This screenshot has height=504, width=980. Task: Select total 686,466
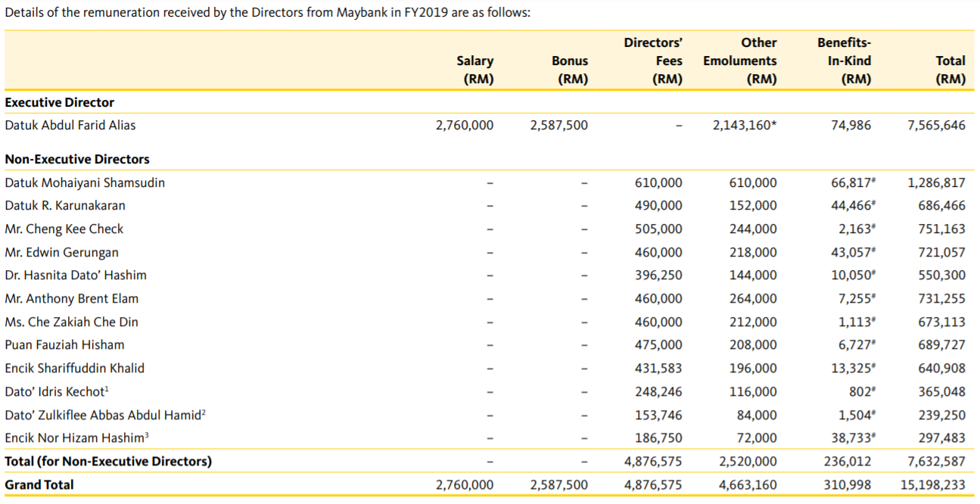coord(942,205)
